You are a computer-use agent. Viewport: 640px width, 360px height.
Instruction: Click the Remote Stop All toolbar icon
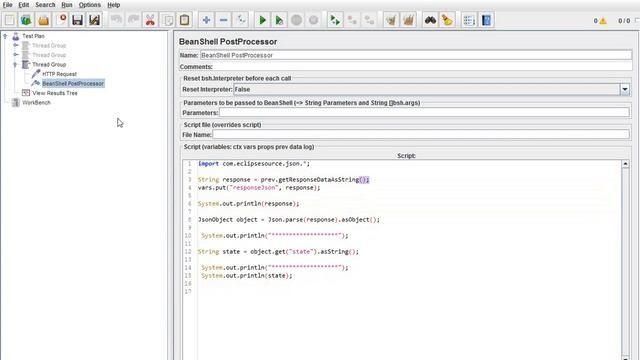(352, 20)
